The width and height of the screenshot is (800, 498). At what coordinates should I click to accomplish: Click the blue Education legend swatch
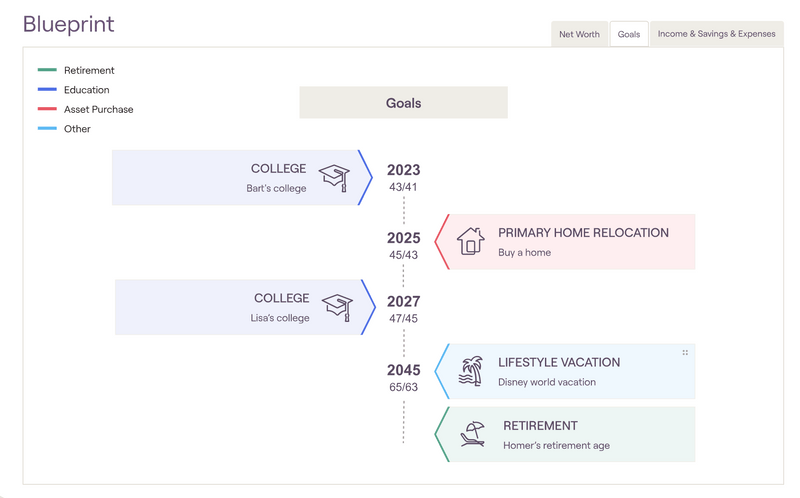coord(47,90)
